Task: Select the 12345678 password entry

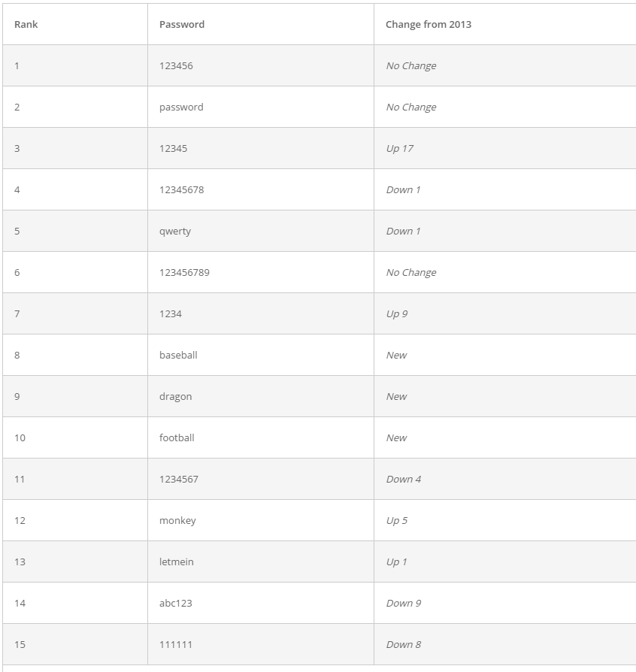Action: [182, 190]
